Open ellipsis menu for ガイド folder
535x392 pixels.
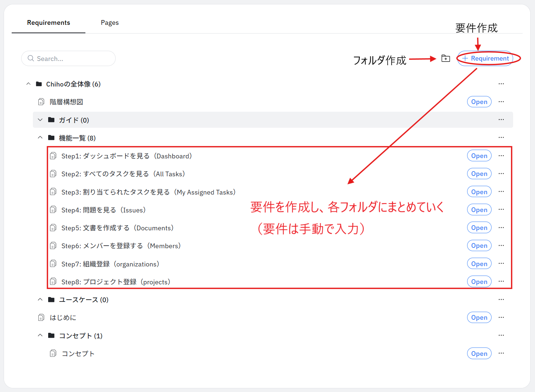[x=501, y=120]
